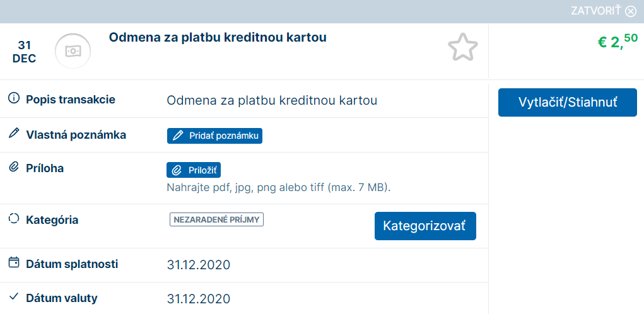This screenshot has width=644, height=314.
Task: Click the Vytlačiť/Stiahnuť button
Action: click(568, 102)
